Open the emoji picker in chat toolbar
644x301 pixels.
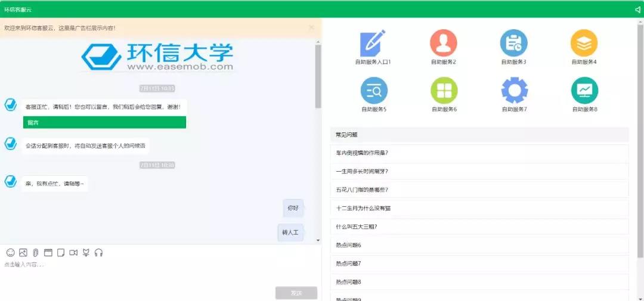pos(11,253)
